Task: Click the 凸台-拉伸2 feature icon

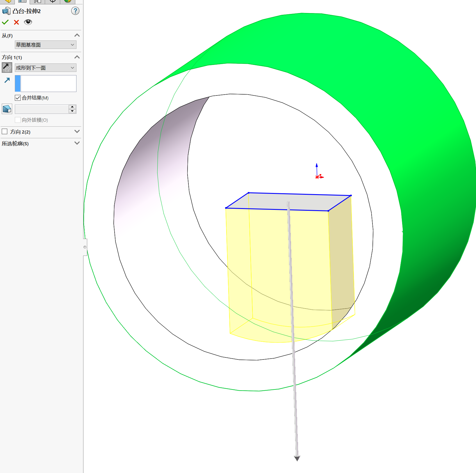Action: (6, 11)
